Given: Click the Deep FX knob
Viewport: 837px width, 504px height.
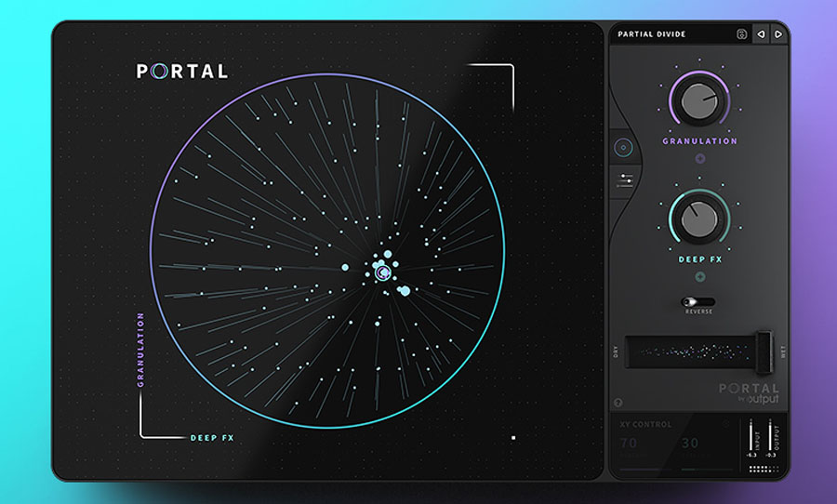Looking at the screenshot, I should (699, 218).
